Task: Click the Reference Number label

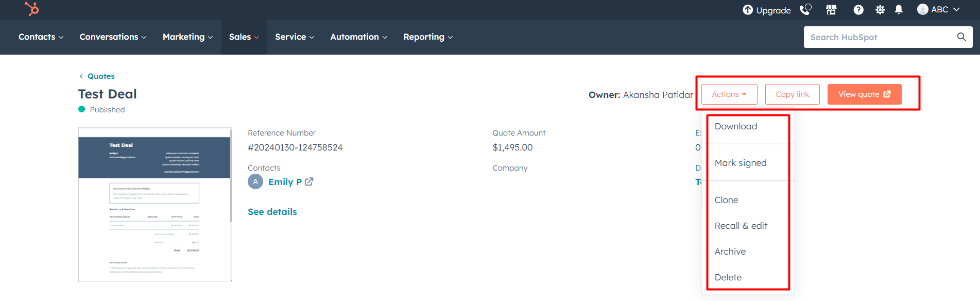Action: 282,133
